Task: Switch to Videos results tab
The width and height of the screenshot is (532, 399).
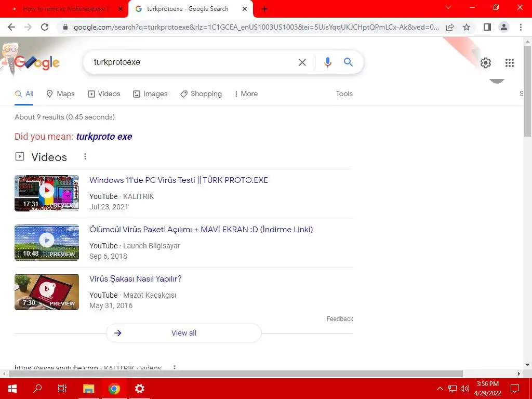Action: pos(104,94)
